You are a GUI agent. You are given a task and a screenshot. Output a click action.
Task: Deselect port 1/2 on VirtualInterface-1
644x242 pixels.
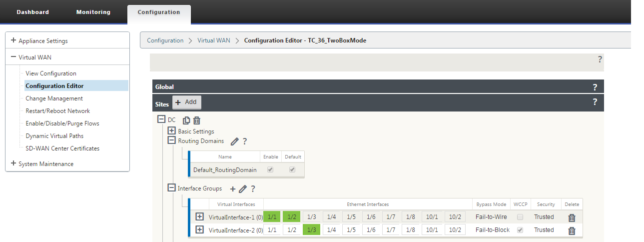click(292, 217)
